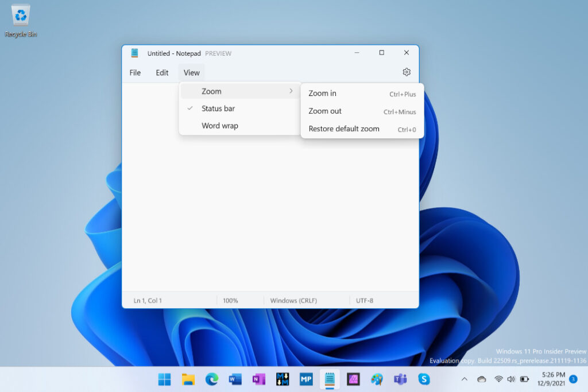Open the UTF-8 encoding selector on status bar
This screenshot has width=588, height=392.
(365, 300)
